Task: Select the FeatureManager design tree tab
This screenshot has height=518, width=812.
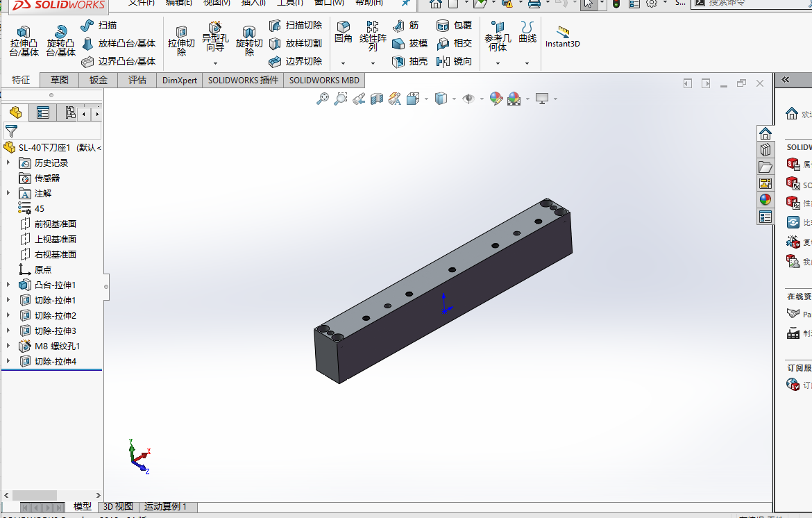Action: coord(15,112)
